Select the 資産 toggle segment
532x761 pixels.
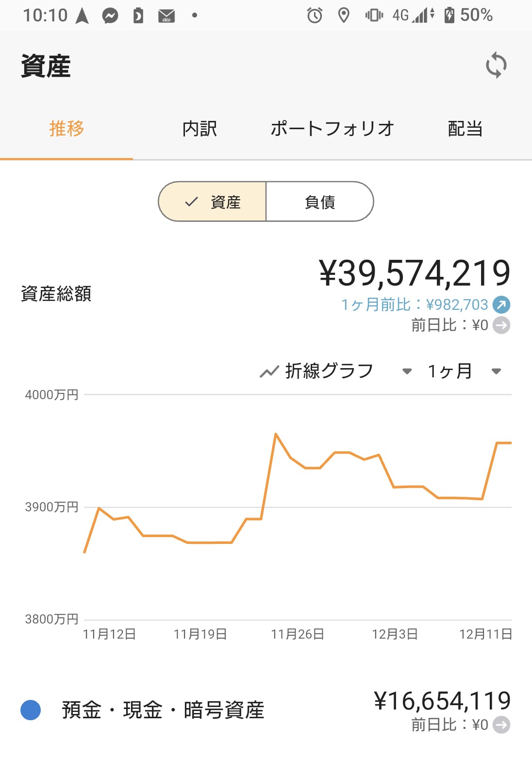click(x=213, y=202)
